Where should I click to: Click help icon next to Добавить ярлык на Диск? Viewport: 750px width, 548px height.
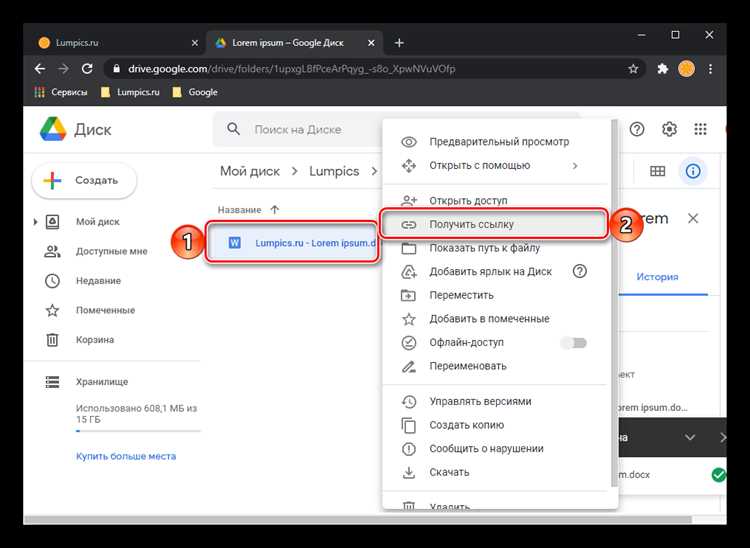pos(580,272)
